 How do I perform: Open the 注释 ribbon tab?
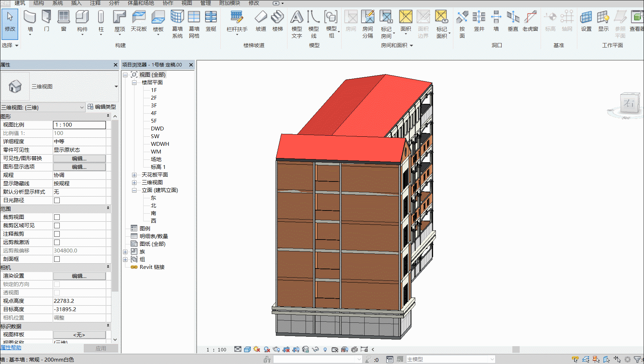[95, 3]
